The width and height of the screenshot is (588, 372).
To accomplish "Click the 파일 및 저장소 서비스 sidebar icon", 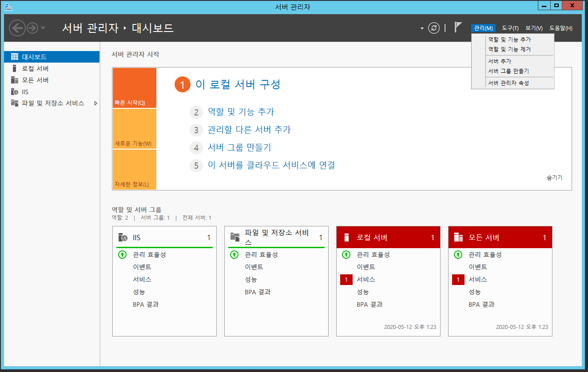I will pyautogui.click(x=15, y=103).
